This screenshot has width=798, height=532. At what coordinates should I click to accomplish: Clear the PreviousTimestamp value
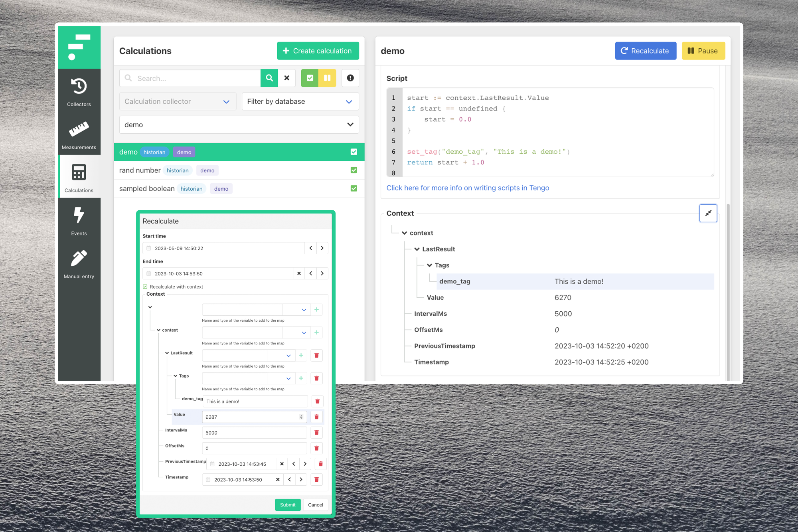[x=282, y=464]
